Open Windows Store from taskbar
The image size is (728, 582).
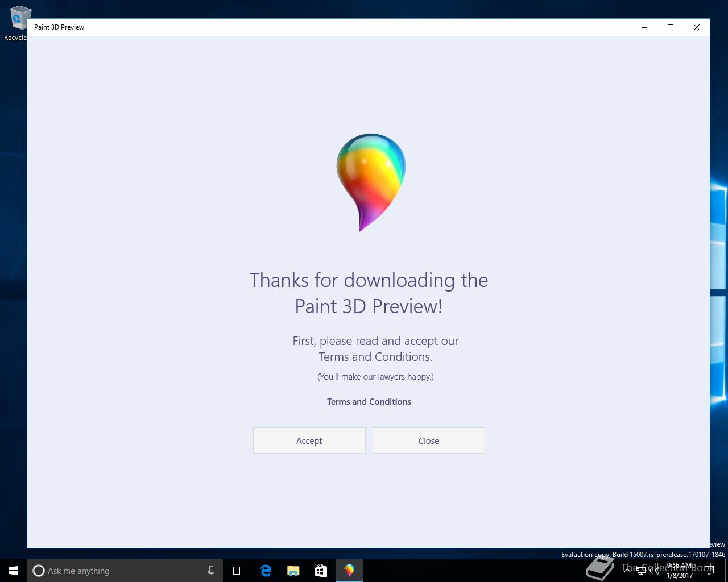pyautogui.click(x=321, y=571)
